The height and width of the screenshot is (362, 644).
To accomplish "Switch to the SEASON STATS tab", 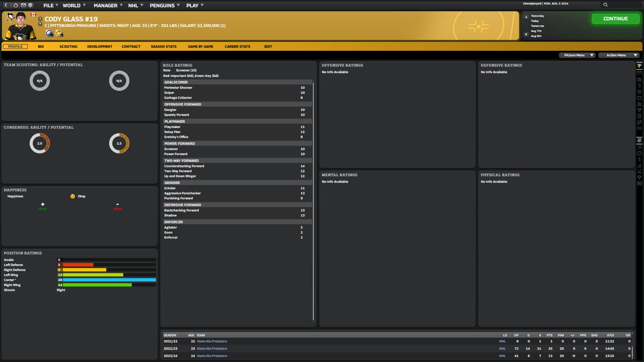I will 164,47.
